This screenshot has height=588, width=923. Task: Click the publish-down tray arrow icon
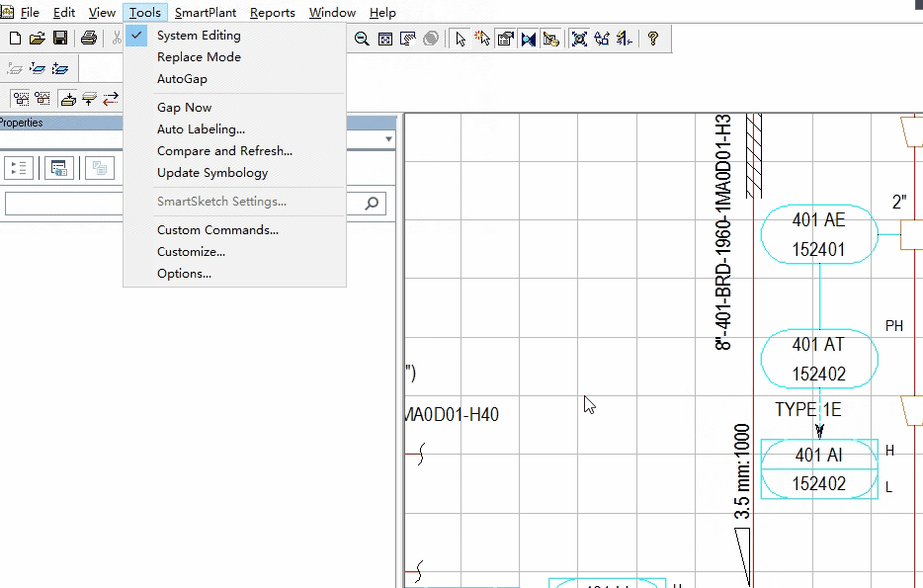click(68, 98)
